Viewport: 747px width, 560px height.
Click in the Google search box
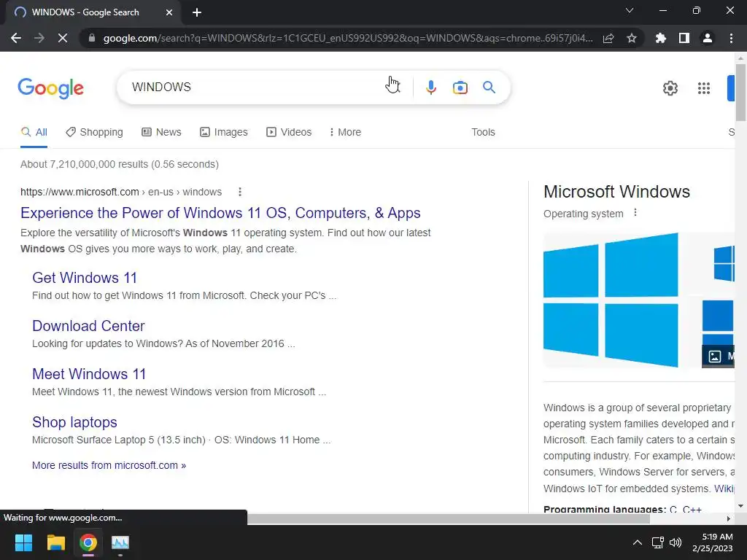(258, 87)
